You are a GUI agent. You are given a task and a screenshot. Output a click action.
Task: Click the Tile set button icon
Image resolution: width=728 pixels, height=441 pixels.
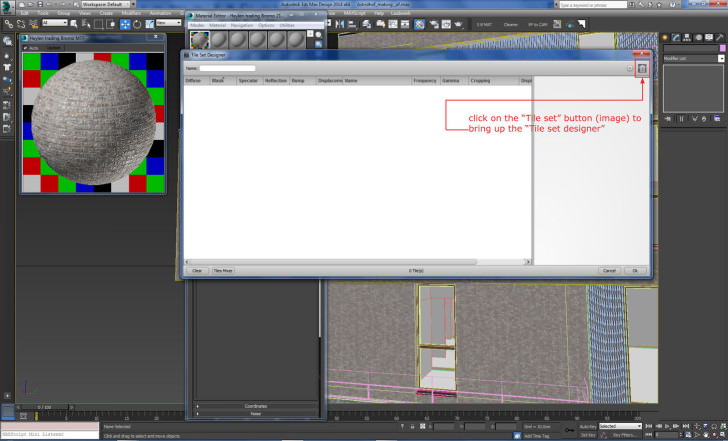pyautogui.click(x=642, y=68)
